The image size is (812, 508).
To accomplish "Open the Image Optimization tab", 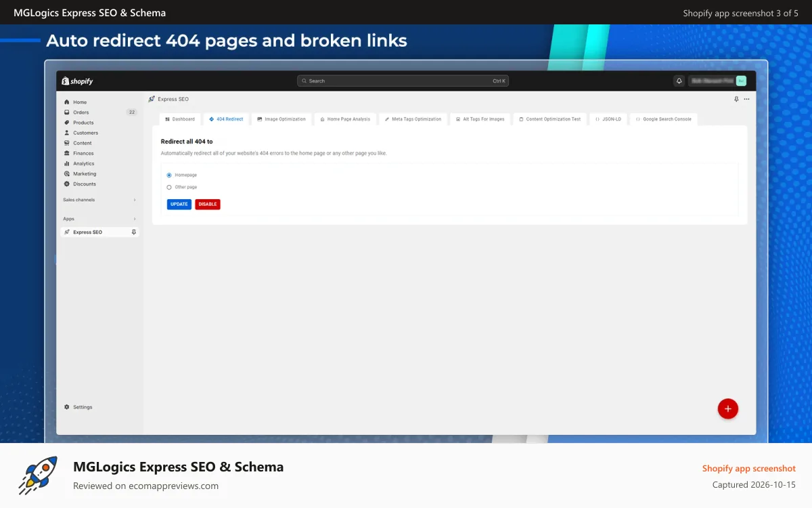I will coord(281,119).
